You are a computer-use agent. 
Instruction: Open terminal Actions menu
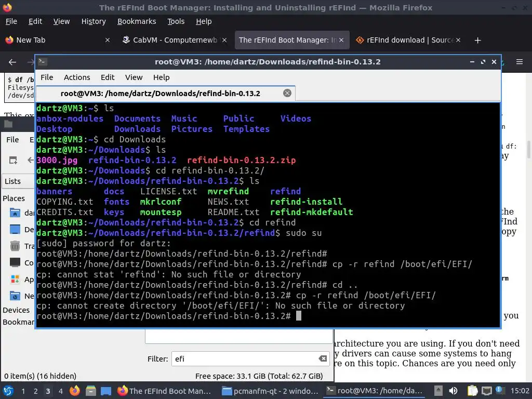77,77
